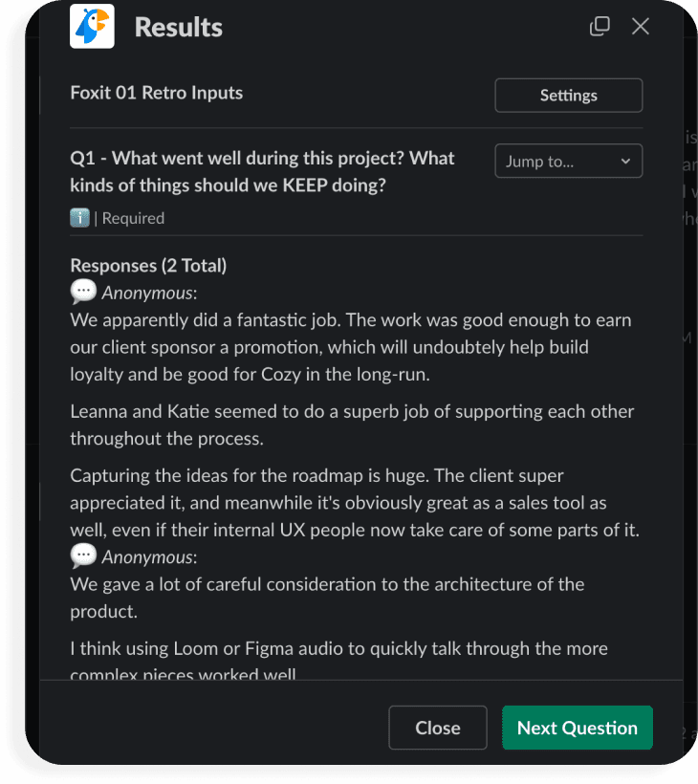Open the Jump to... dropdown
The height and width of the screenshot is (784, 698).
tap(568, 161)
